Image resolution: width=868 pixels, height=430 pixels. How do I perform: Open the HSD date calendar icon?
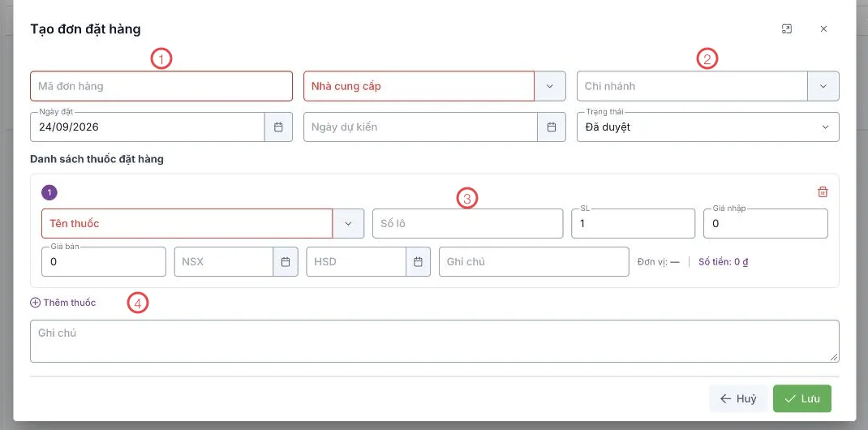419,262
